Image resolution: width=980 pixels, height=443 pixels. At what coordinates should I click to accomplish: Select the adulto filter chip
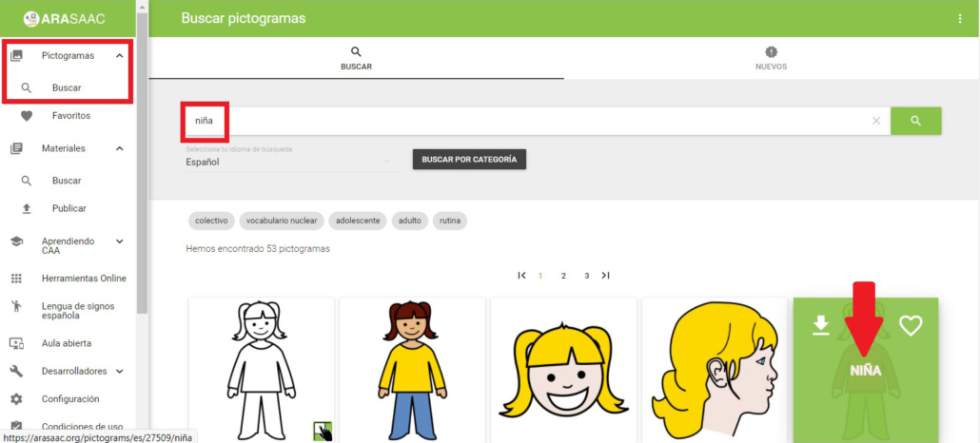click(410, 221)
